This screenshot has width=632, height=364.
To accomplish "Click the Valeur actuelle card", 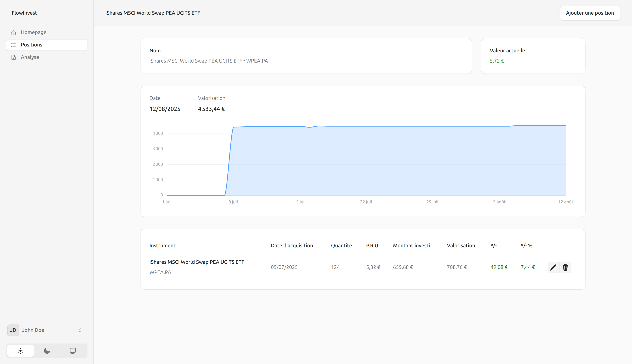I will coord(533,56).
